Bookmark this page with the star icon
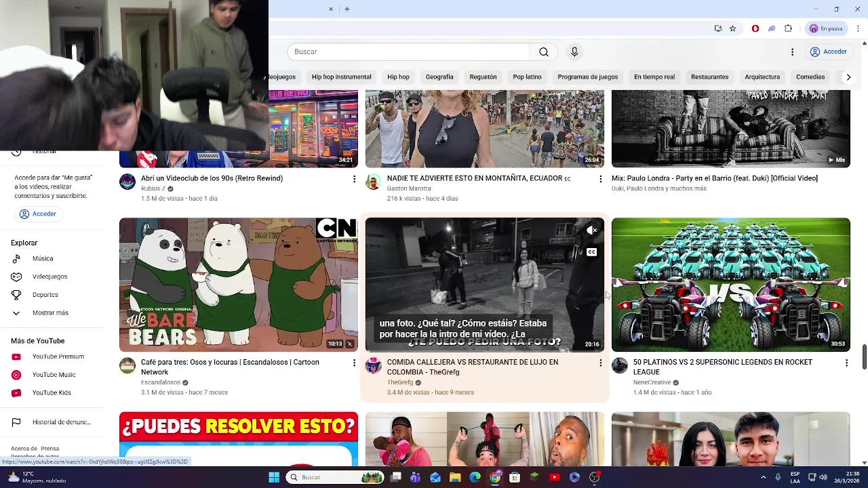 pos(732,28)
